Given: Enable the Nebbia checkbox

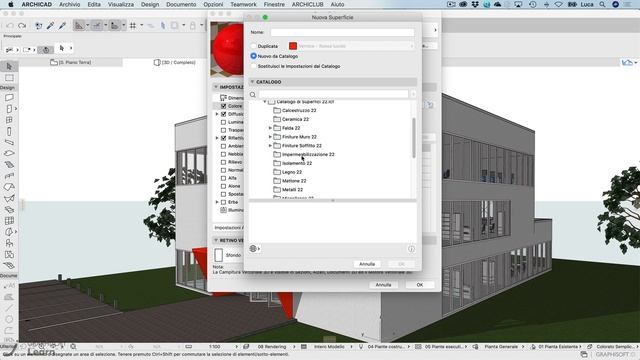Looking at the screenshot, I should click(x=223, y=154).
